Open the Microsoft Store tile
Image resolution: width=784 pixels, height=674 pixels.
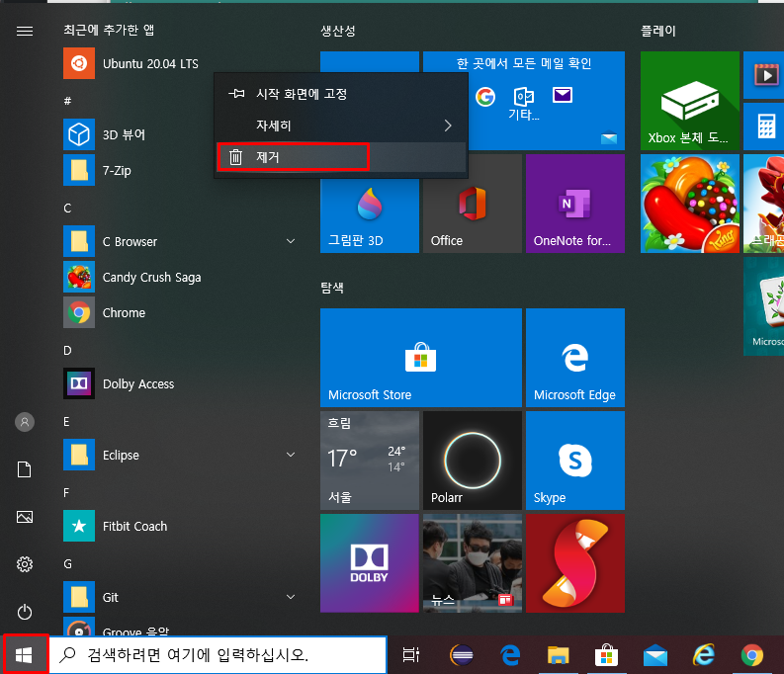(x=421, y=358)
